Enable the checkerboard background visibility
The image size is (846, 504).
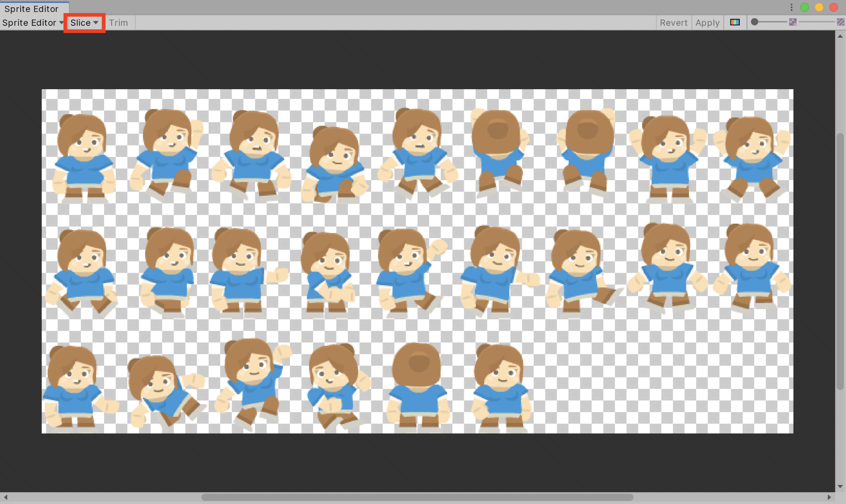pos(840,22)
